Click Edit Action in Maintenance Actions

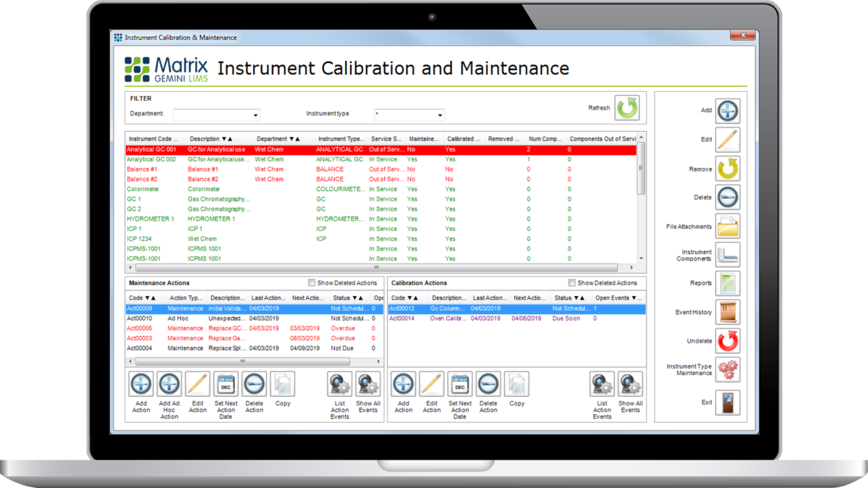click(x=197, y=384)
